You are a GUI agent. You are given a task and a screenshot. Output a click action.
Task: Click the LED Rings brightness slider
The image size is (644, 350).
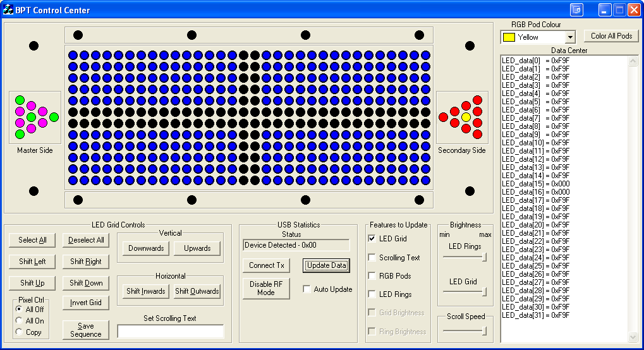point(465,257)
